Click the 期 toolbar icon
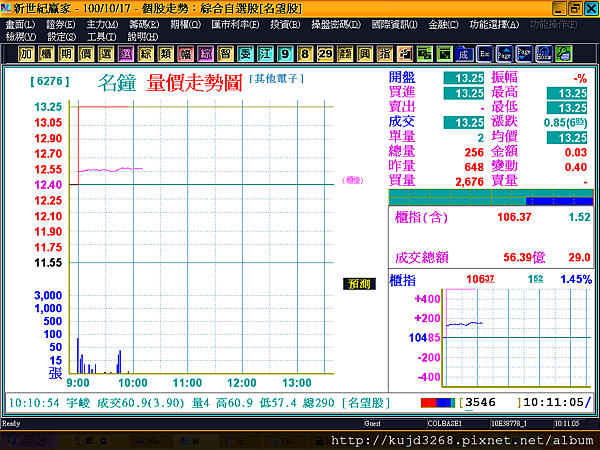This screenshot has width=600, height=450. (66, 54)
